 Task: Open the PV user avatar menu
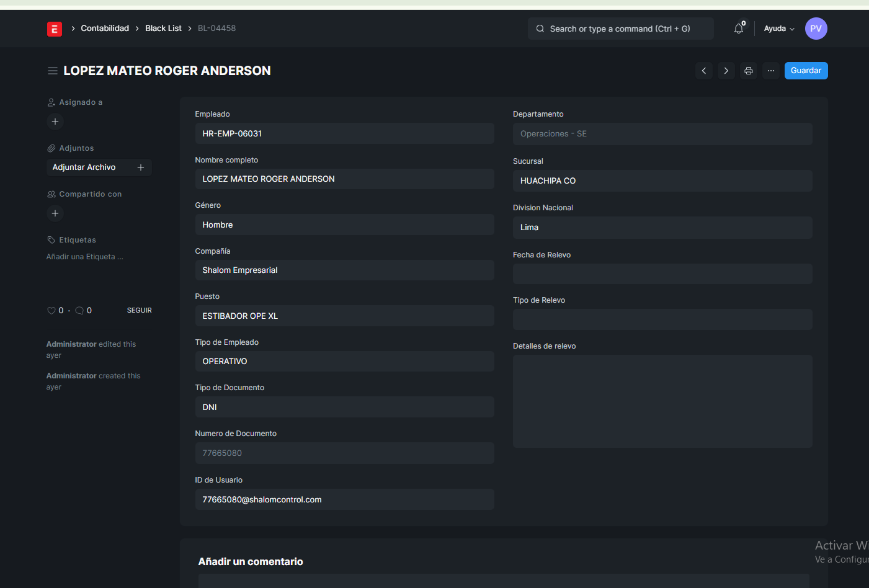coord(816,29)
